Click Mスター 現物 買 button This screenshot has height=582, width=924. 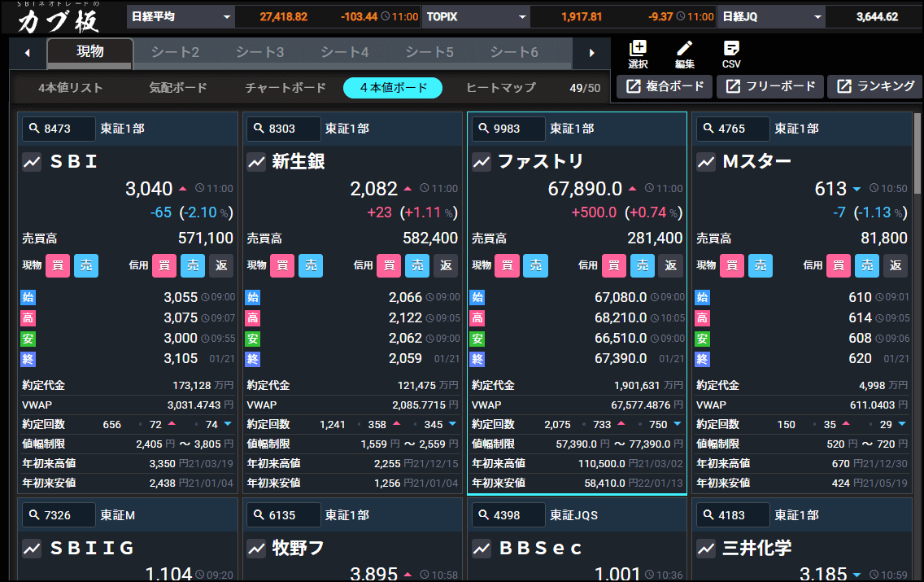click(x=732, y=265)
